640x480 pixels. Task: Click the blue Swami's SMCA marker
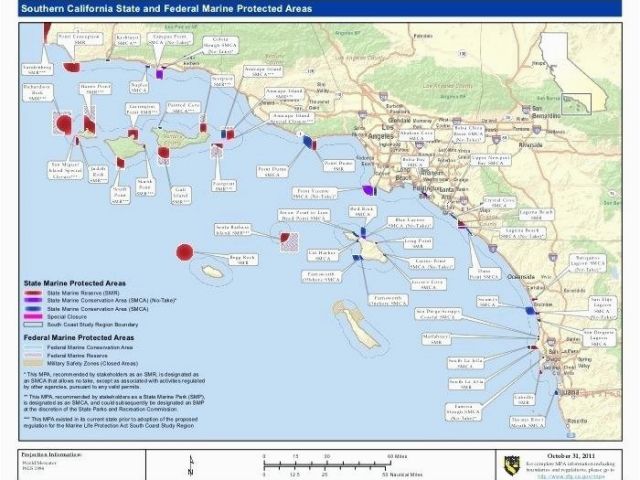pyautogui.click(x=530, y=311)
